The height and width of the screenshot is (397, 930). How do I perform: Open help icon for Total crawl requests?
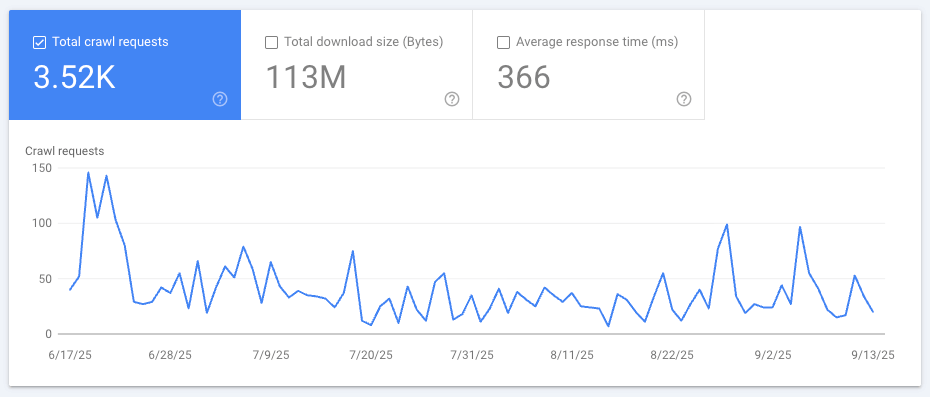coord(220,99)
